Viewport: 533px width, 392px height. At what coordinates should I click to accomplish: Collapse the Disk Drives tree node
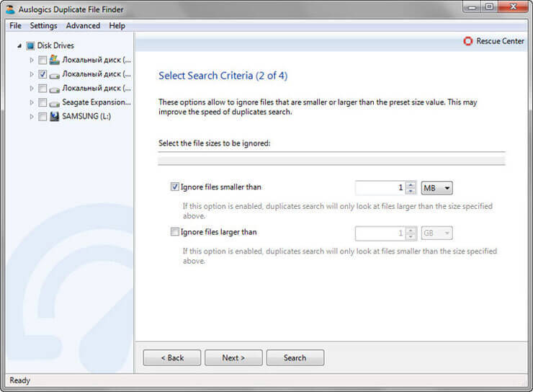click(x=18, y=45)
